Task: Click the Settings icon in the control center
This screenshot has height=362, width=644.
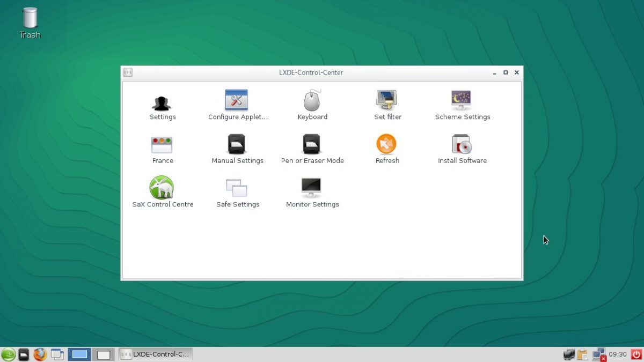Action: [x=162, y=100]
